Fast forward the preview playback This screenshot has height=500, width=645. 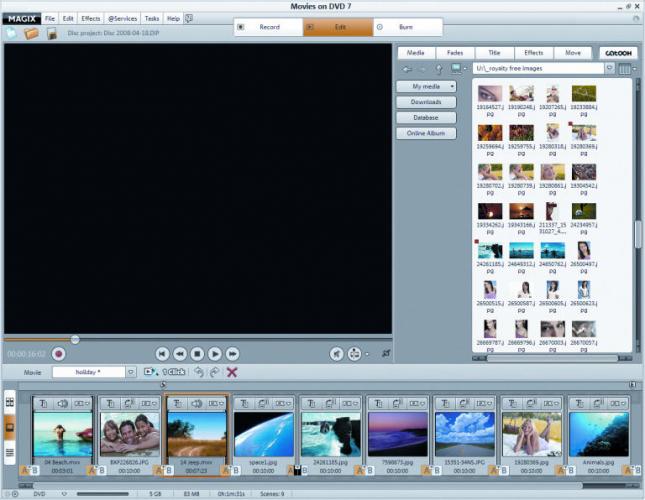pos(232,354)
